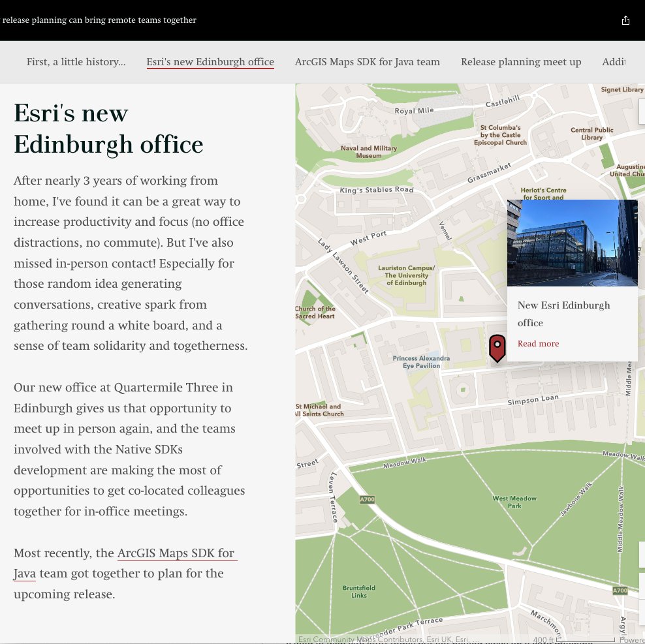Click 'New Esri Edinburgh office' popup title

[563, 314]
